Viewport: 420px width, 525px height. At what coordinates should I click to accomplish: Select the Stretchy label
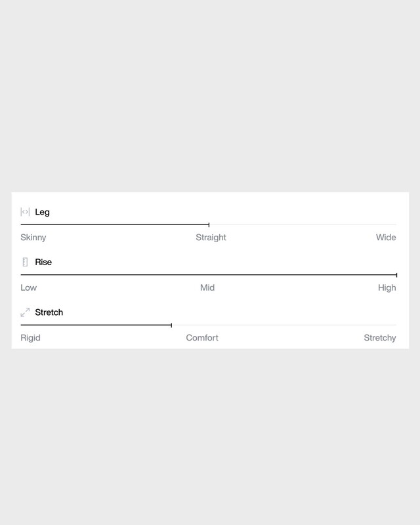coord(380,338)
